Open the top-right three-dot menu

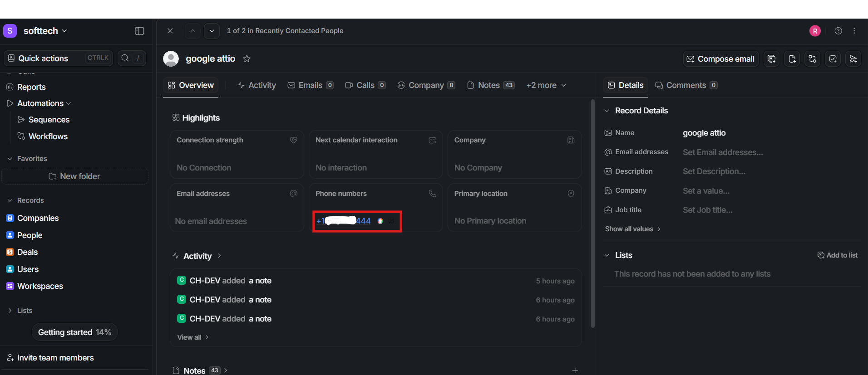(x=854, y=31)
